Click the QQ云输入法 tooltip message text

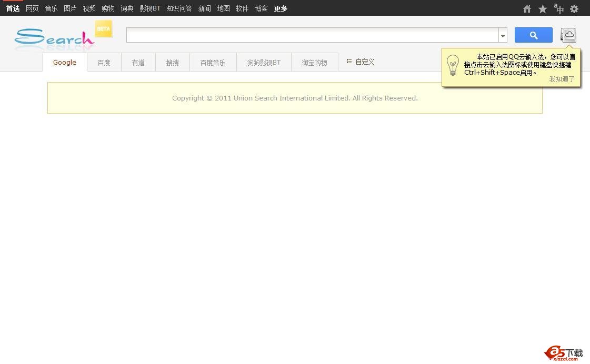point(519,65)
